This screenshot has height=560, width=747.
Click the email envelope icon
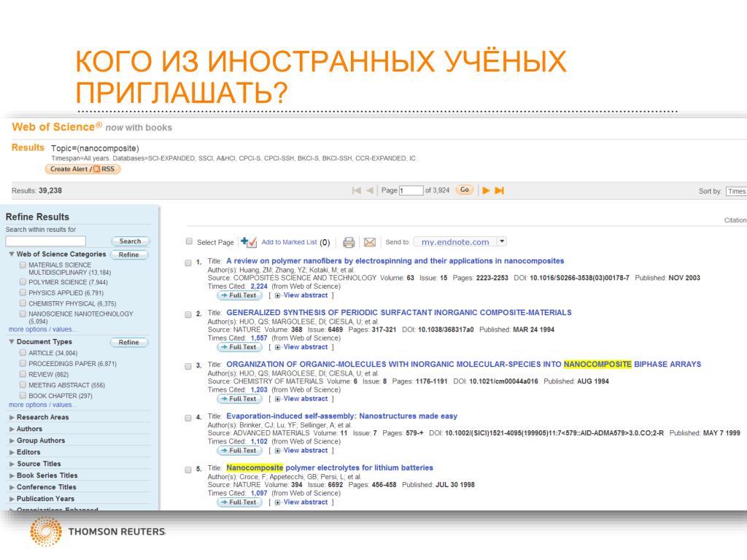pos(370,242)
